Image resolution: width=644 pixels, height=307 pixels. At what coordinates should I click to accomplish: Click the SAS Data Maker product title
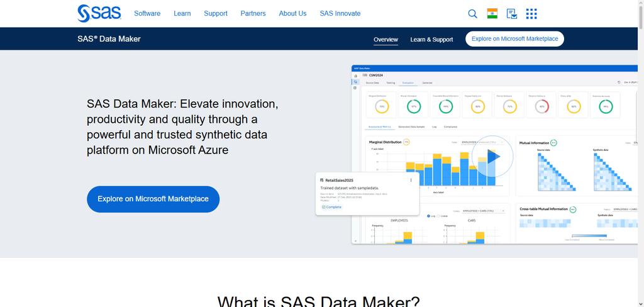click(x=109, y=39)
